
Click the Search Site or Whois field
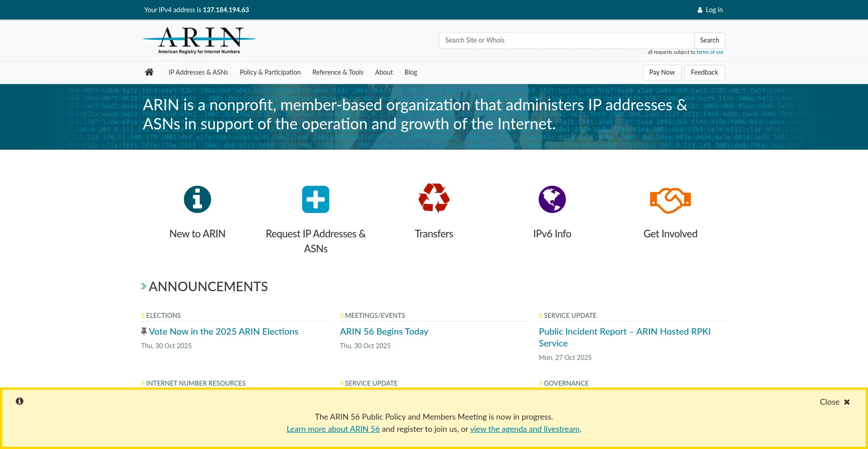[566, 40]
